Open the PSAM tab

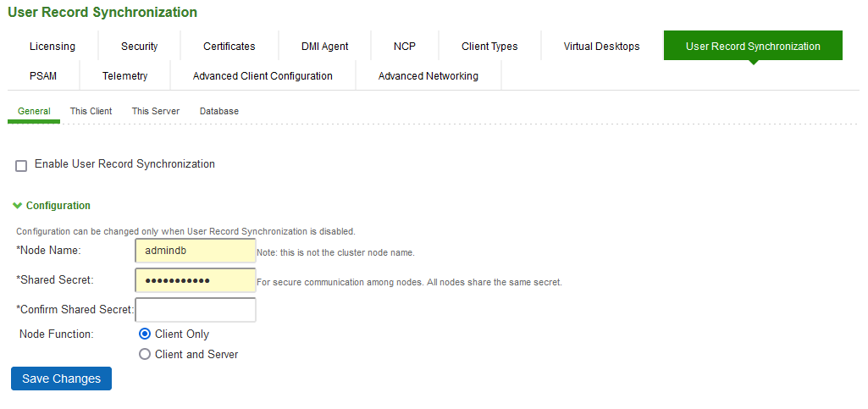coord(43,76)
